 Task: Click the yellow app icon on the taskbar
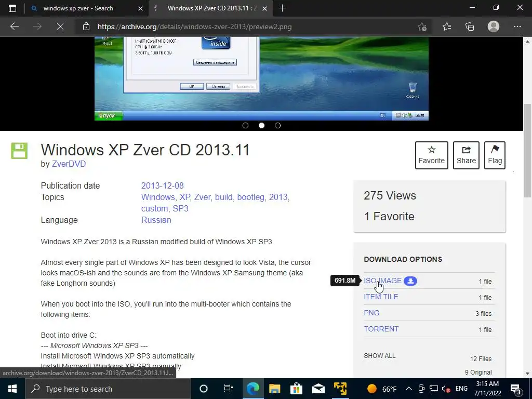tap(340, 389)
